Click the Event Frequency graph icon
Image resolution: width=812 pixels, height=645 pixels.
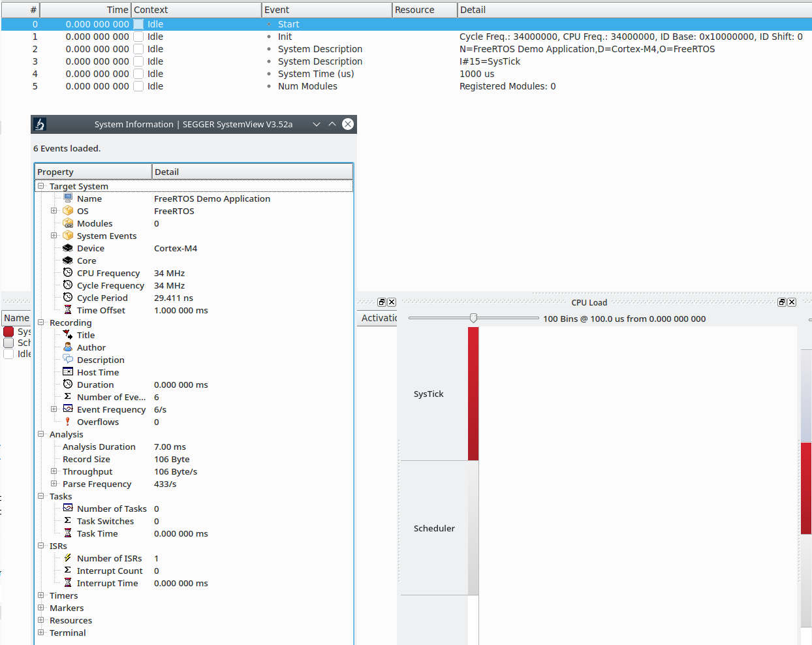pyautogui.click(x=68, y=409)
